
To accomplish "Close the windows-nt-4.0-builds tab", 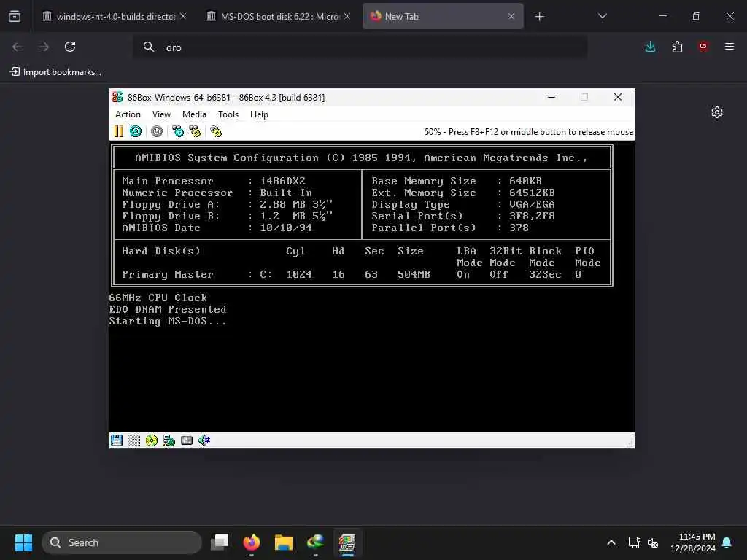I will pyautogui.click(x=183, y=16).
